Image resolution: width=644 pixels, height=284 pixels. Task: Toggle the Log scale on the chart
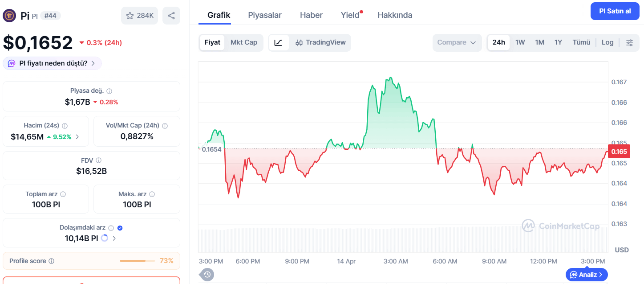click(607, 42)
